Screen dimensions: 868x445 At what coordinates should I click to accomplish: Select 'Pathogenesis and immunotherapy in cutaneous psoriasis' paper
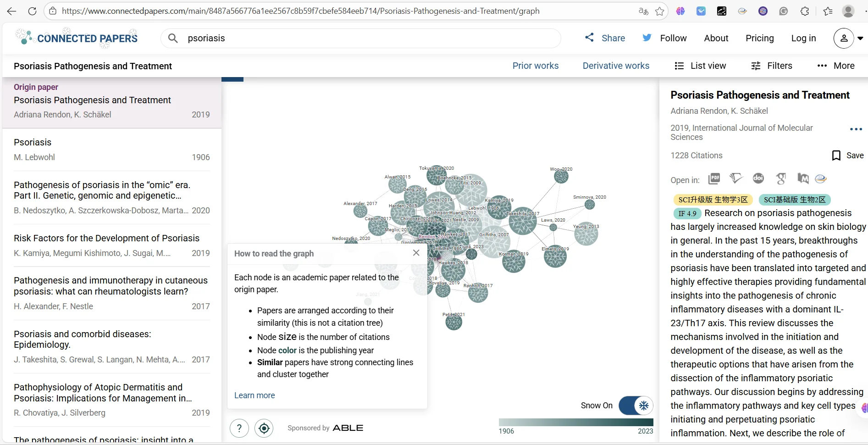coord(112,293)
